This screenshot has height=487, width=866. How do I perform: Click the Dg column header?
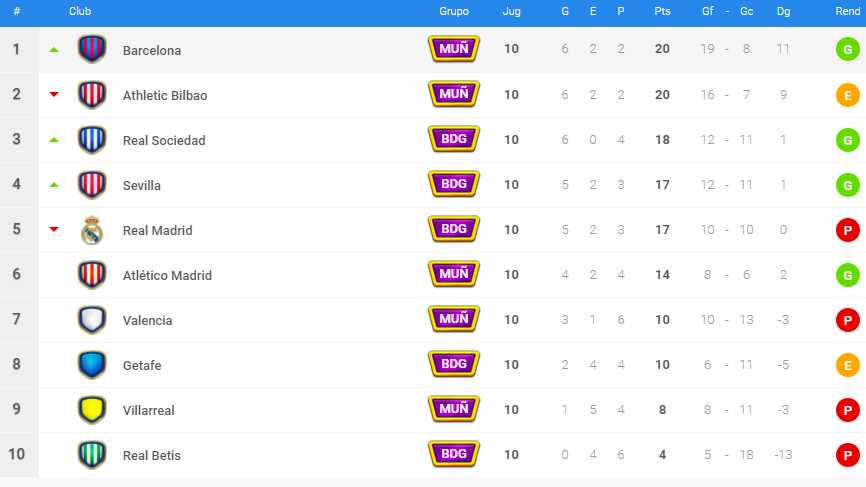(783, 11)
